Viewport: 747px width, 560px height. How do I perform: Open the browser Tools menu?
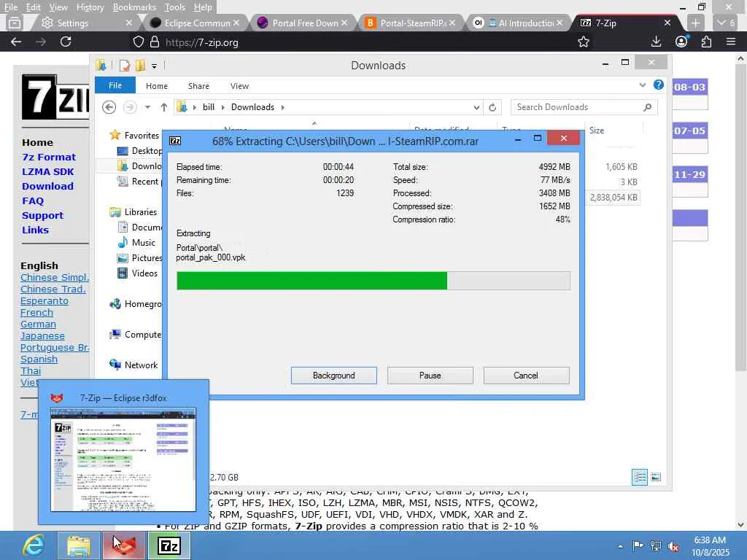point(174,7)
